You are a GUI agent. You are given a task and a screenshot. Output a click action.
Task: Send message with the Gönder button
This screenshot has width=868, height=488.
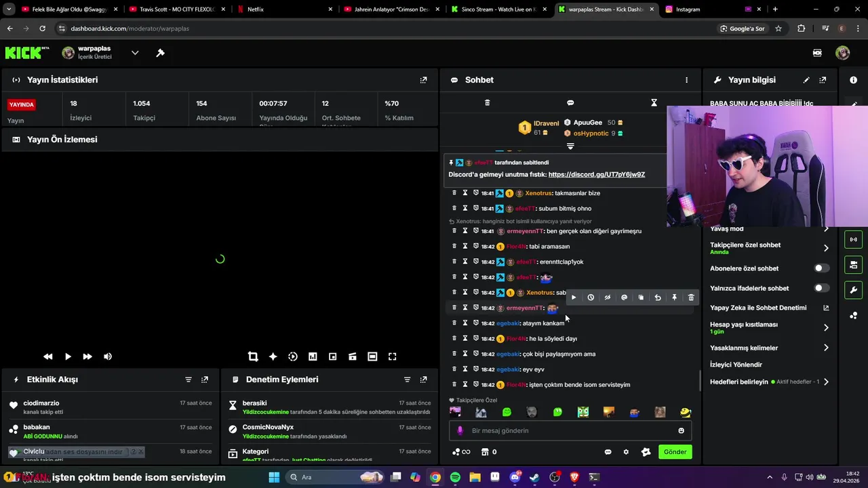click(x=675, y=452)
